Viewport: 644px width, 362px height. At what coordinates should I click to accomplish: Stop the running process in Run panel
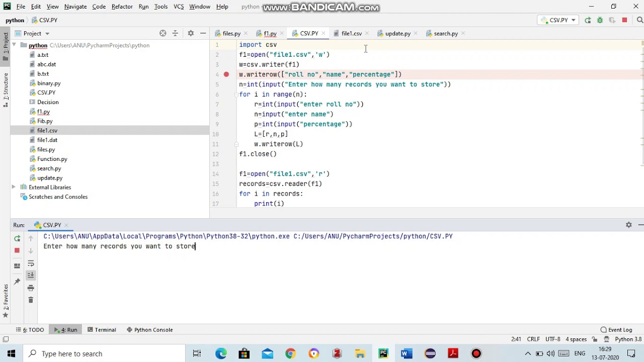pos(17,250)
